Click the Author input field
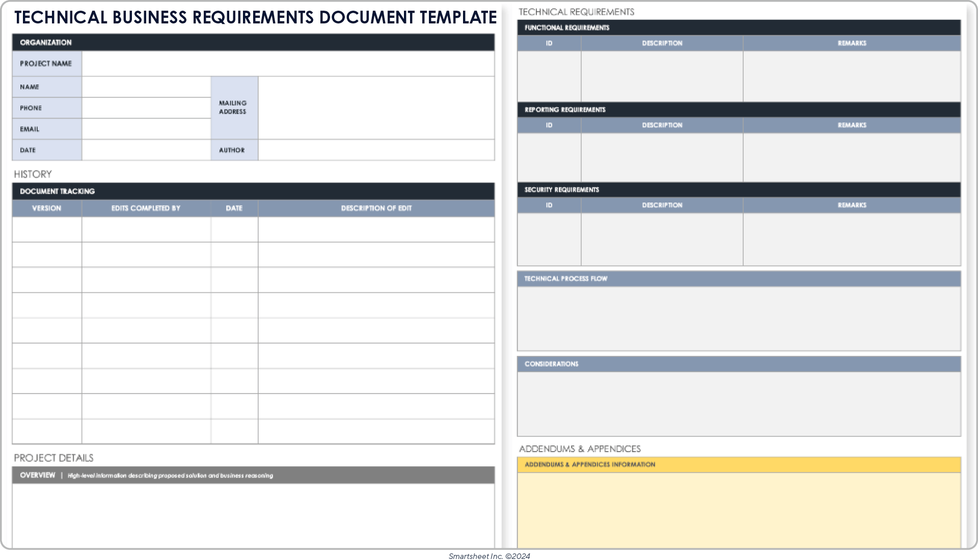This screenshot has height=560, width=978. click(376, 150)
